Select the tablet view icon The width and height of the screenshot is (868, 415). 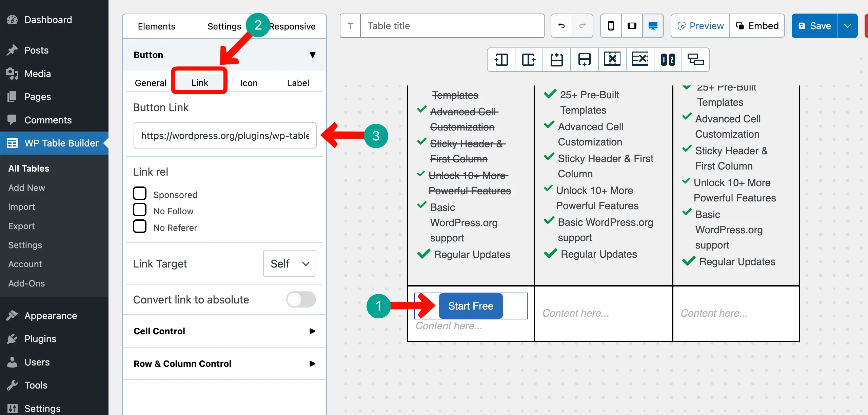(632, 26)
